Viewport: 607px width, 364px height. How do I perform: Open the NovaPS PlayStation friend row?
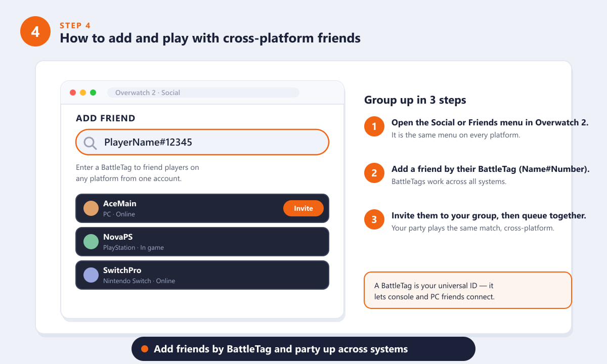(x=202, y=242)
